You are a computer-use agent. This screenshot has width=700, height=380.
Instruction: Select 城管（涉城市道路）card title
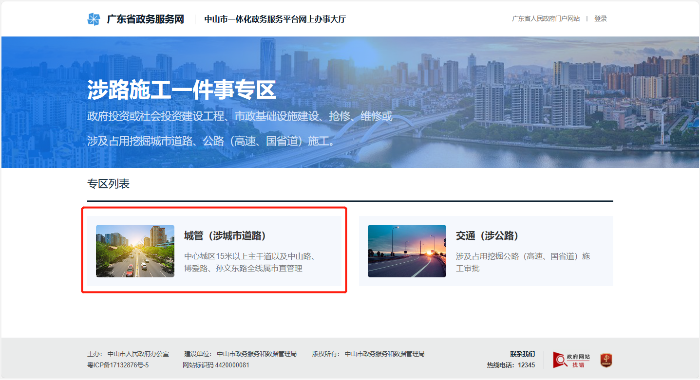click(x=225, y=236)
